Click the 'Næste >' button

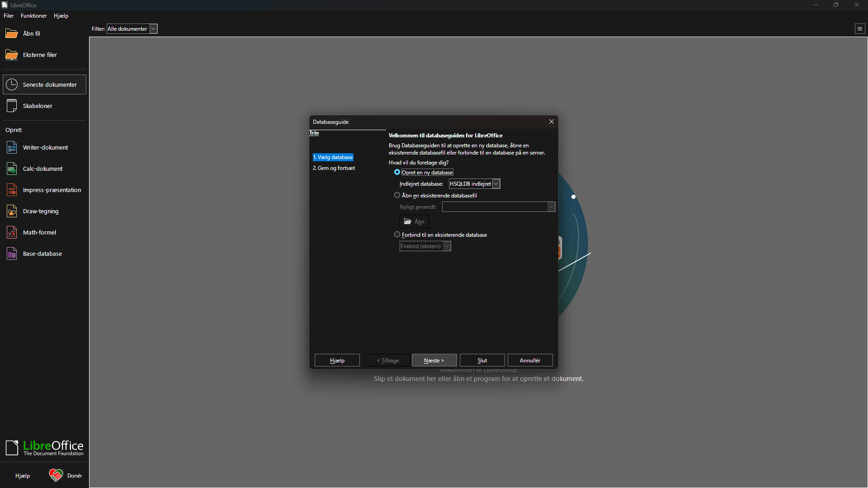[x=434, y=360]
